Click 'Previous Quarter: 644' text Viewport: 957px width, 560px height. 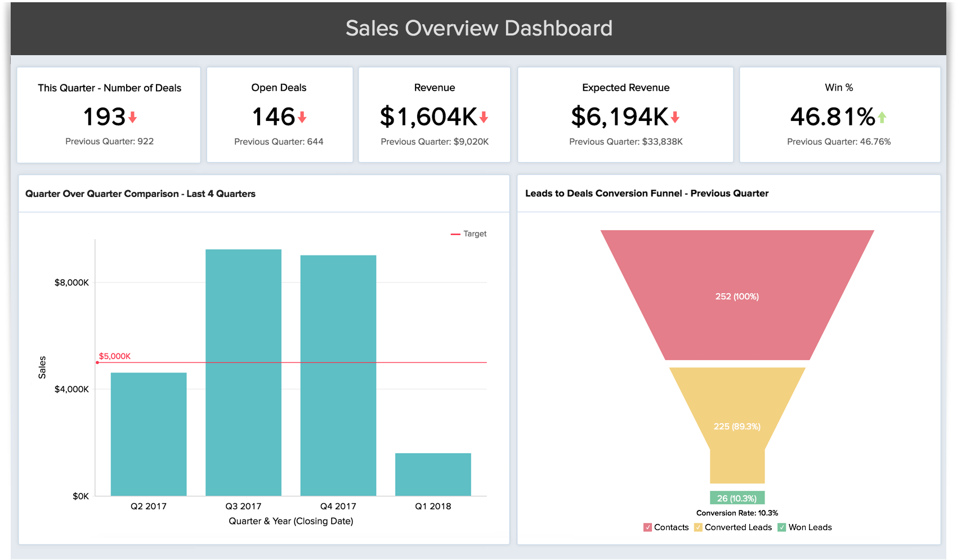click(x=279, y=141)
